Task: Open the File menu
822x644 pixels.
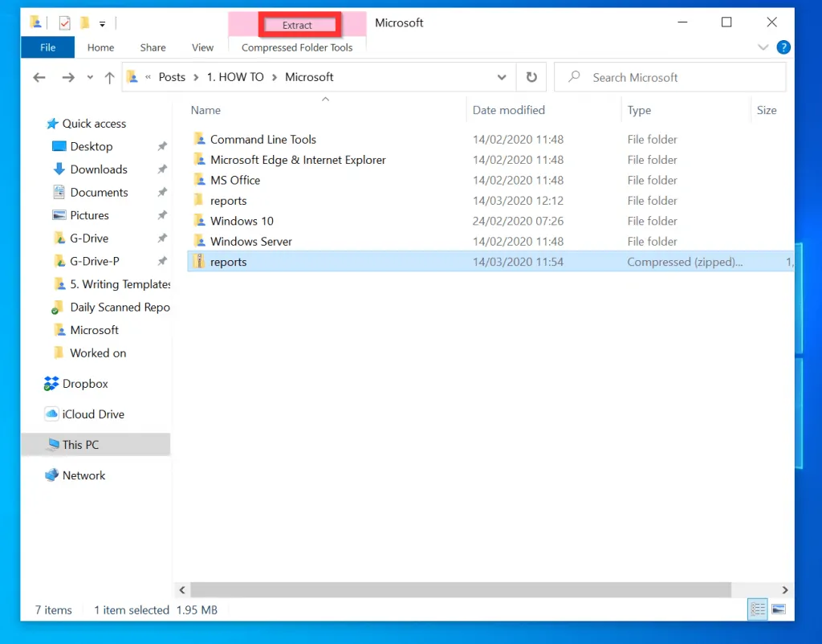Action: click(47, 47)
